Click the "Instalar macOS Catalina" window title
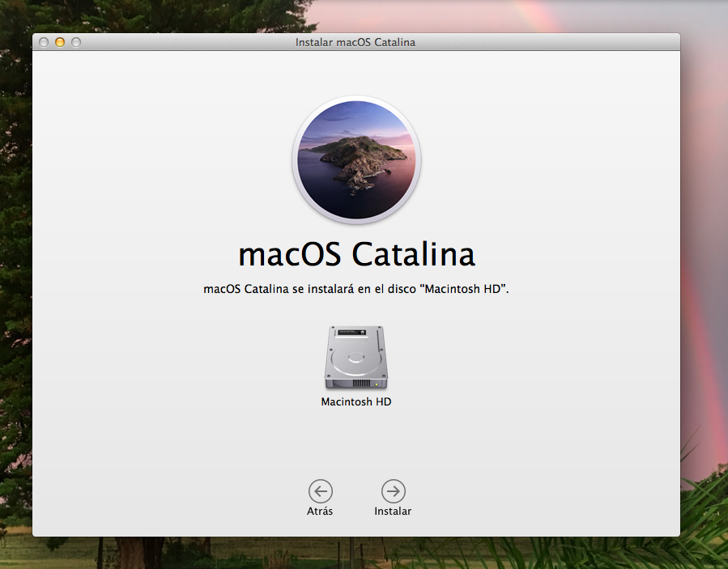728x569 pixels. pos(355,42)
